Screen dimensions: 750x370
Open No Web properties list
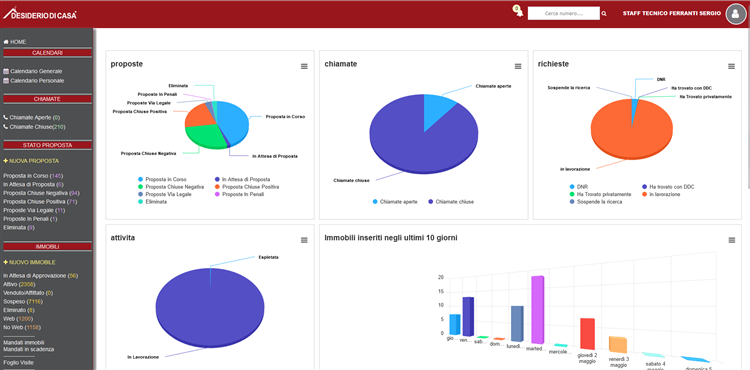22,327
